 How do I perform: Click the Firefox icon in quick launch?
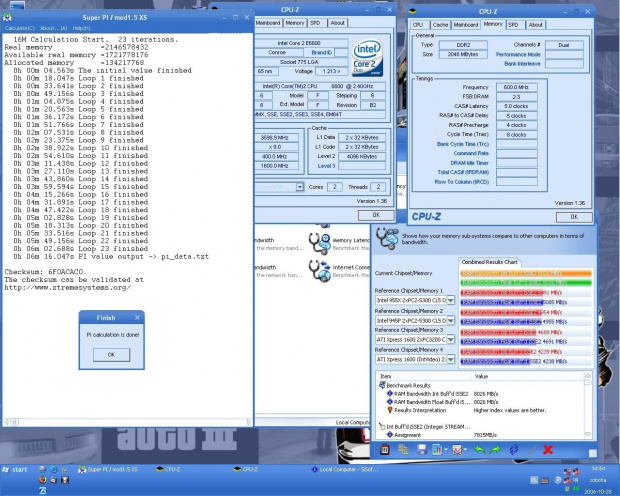click(x=43, y=480)
